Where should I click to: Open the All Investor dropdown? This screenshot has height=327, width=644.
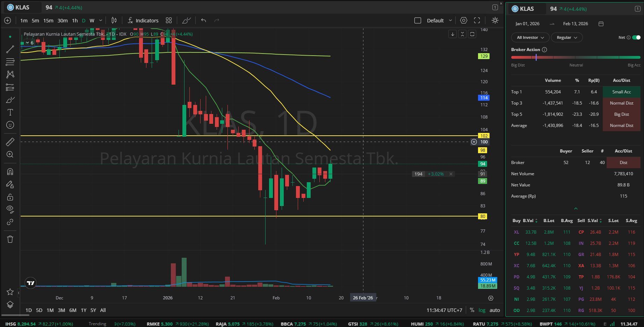530,37
